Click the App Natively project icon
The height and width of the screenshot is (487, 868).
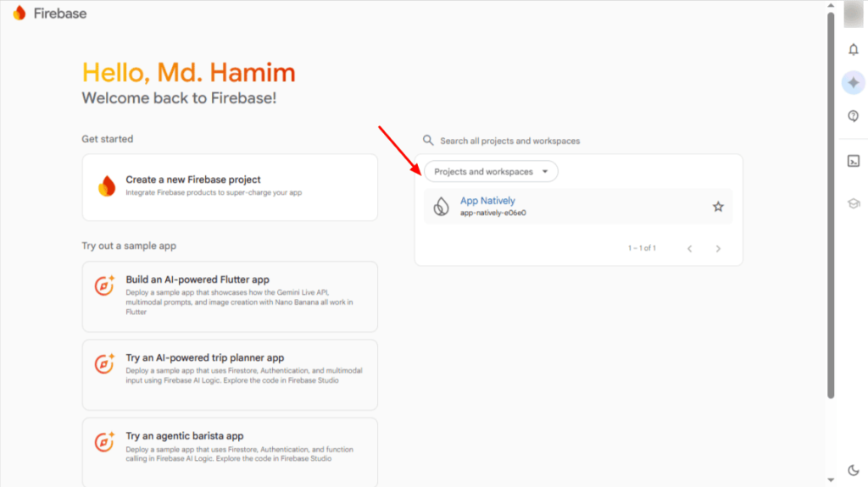click(x=441, y=207)
